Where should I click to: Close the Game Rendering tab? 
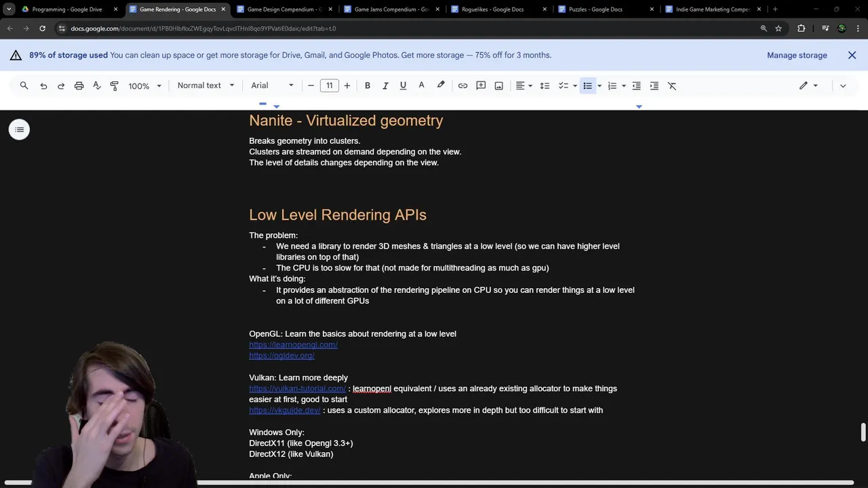223,9
